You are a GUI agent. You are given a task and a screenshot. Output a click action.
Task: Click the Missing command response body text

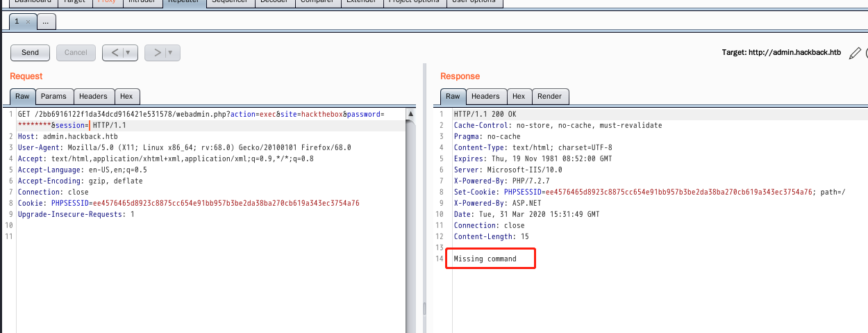pyautogui.click(x=485, y=259)
